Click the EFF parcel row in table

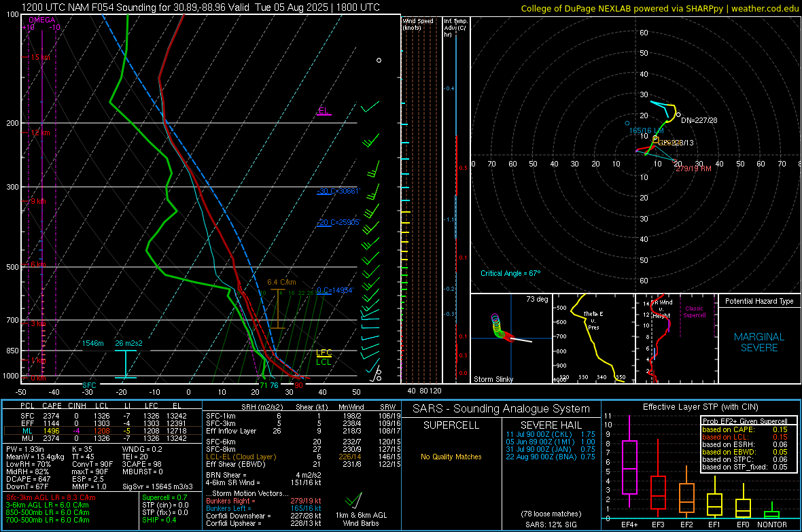[103, 423]
